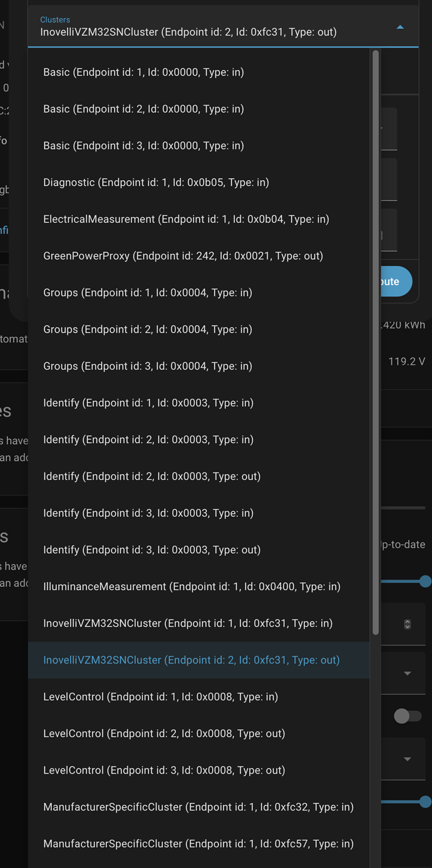The image size is (432, 868).
Task: Select ManufacturerSpecificCluster with Id 0xfc57
Action: tap(198, 844)
